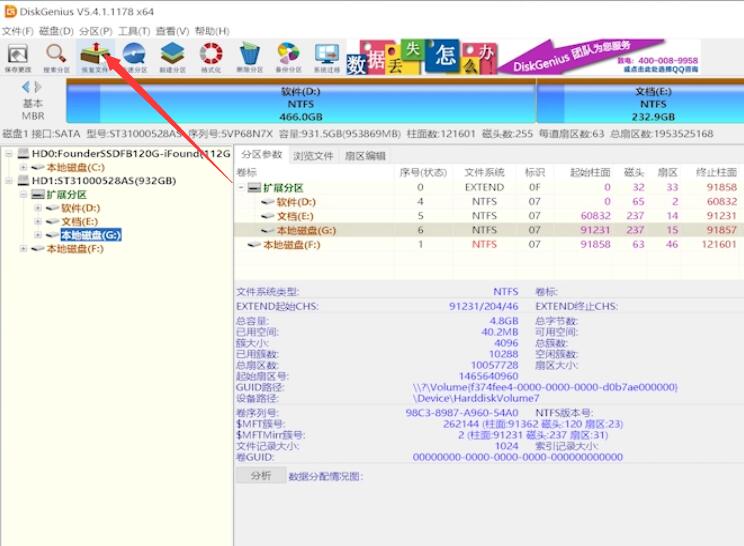Click the GUID path \\?\Volume value
Screen dimensions: 744x546
click(x=545, y=387)
